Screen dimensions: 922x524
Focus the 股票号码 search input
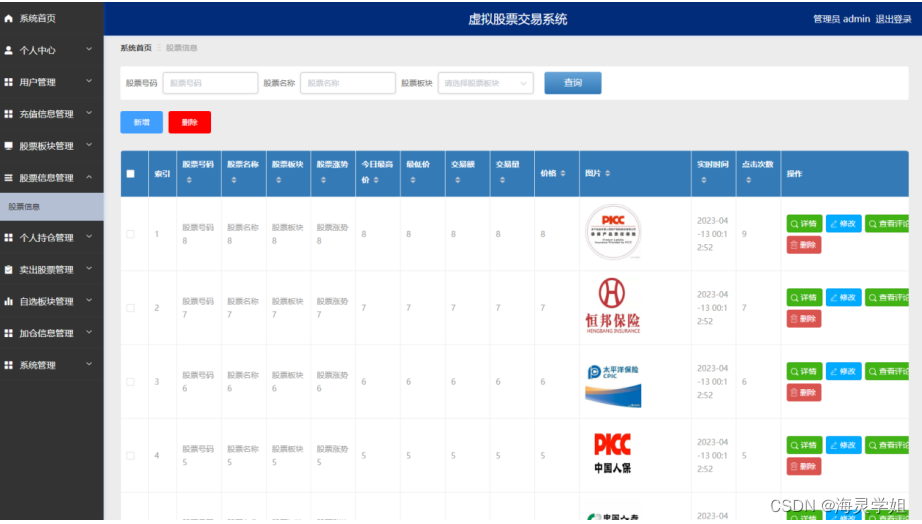click(x=211, y=83)
